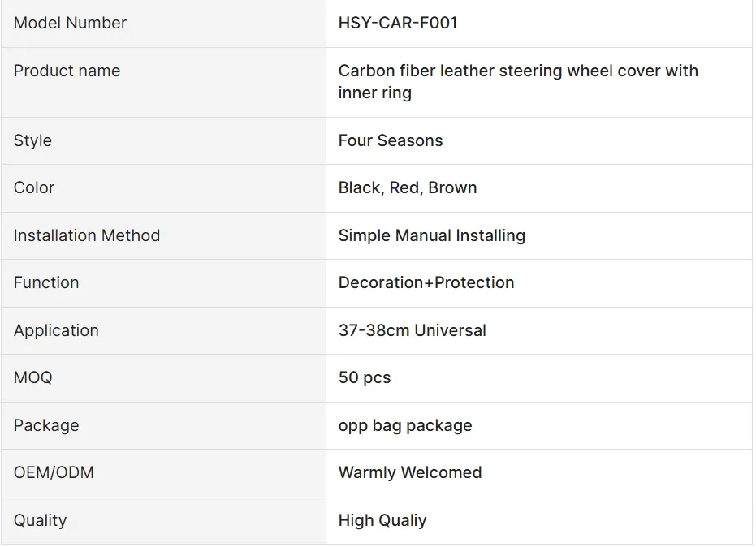Select "Simple Manual Installing" text
Image resolution: width=756 pixels, height=547 pixels.
click(x=432, y=236)
